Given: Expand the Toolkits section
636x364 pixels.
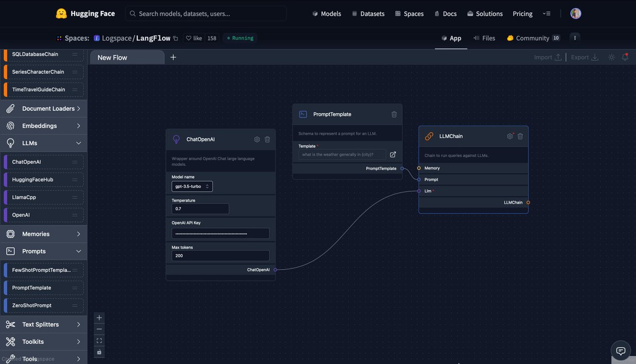Looking at the screenshot, I should tap(43, 342).
